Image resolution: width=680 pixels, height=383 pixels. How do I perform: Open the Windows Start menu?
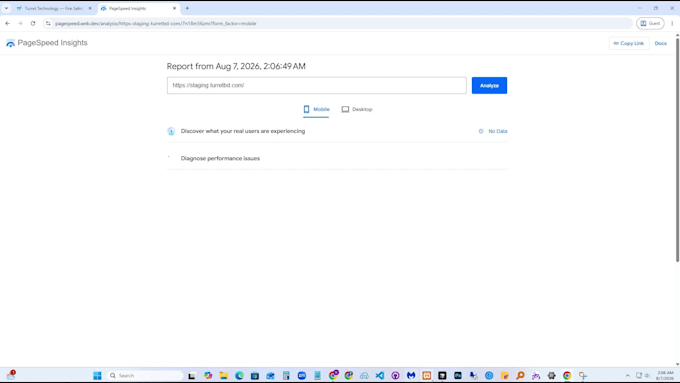[x=97, y=376]
